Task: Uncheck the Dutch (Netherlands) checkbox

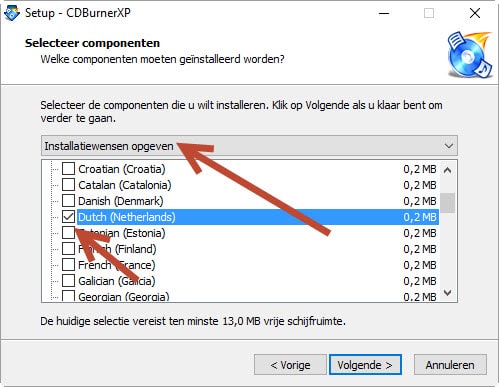Action: [68, 217]
